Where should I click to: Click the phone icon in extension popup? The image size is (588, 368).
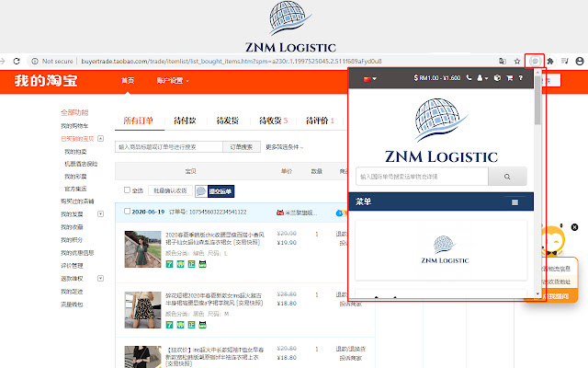pyautogui.click(x=469, y=77)
